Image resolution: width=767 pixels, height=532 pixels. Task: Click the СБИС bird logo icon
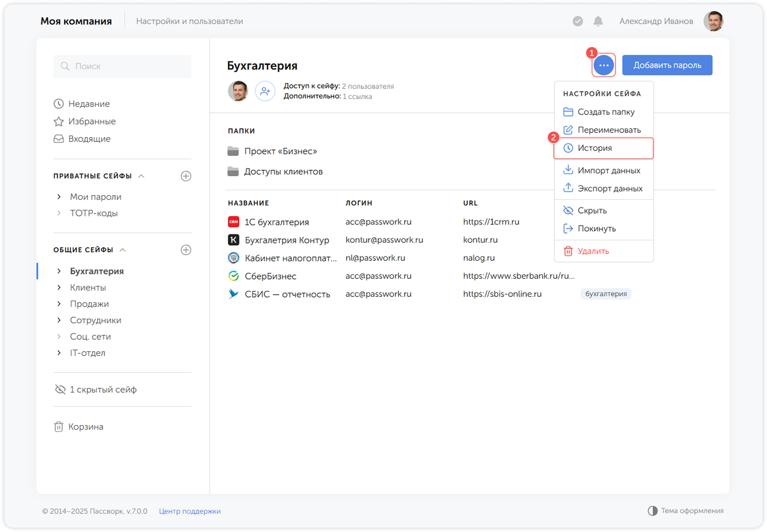click(x=234, y=294)
